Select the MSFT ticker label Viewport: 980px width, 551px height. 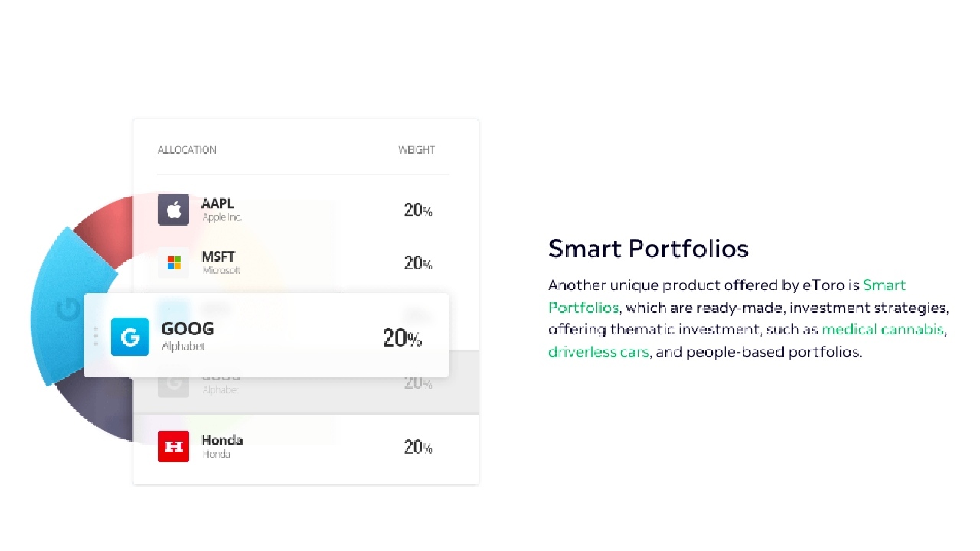coord(218,257)
